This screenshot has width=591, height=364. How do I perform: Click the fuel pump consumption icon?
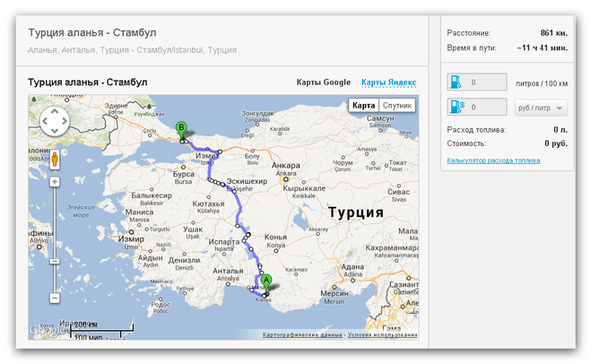pyautogui.click(x=456, y=82)
